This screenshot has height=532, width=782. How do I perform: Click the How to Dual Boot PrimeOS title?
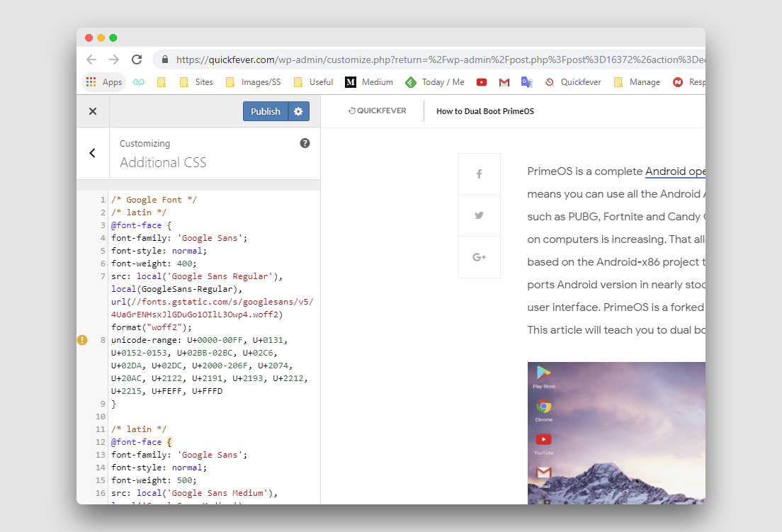[x=484, y=111]
